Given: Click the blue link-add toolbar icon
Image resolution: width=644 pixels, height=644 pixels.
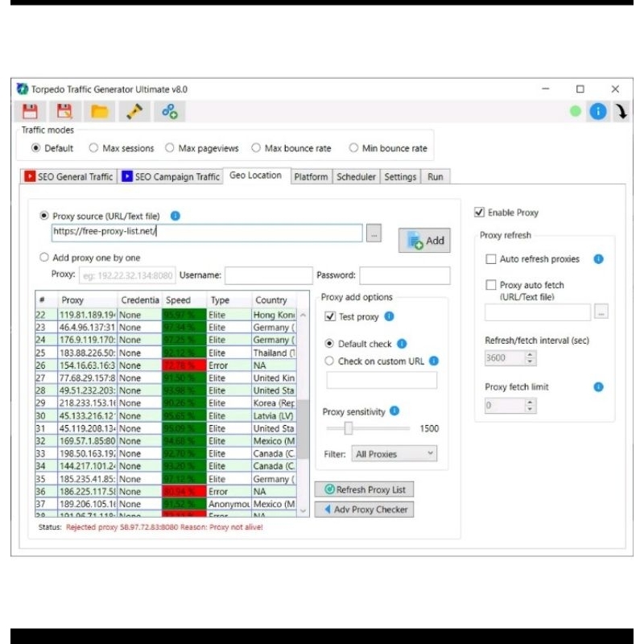Looking at the screenshot, I should click(x=170, y=112).
